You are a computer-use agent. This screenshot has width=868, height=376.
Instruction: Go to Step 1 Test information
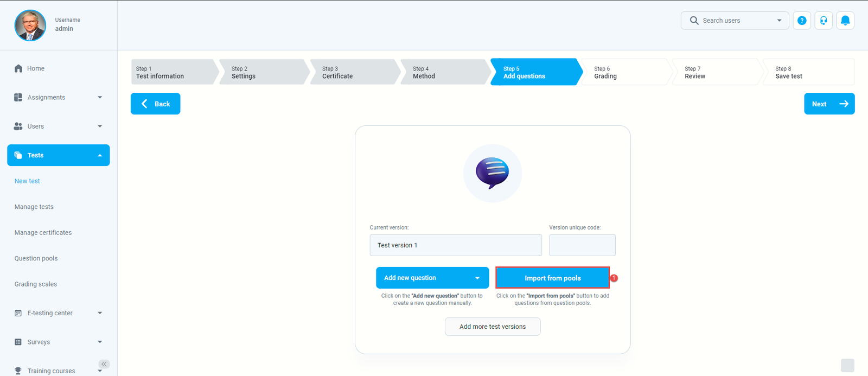coord(173,72)
